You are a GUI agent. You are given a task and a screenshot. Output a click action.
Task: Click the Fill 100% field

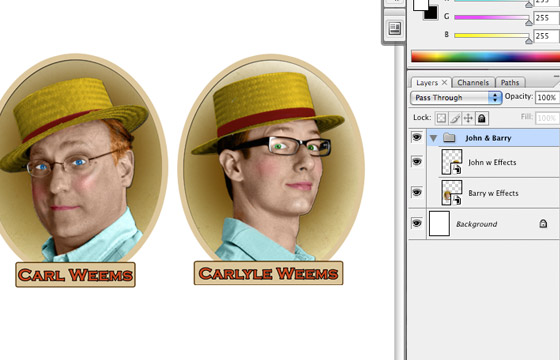(547, 118)
